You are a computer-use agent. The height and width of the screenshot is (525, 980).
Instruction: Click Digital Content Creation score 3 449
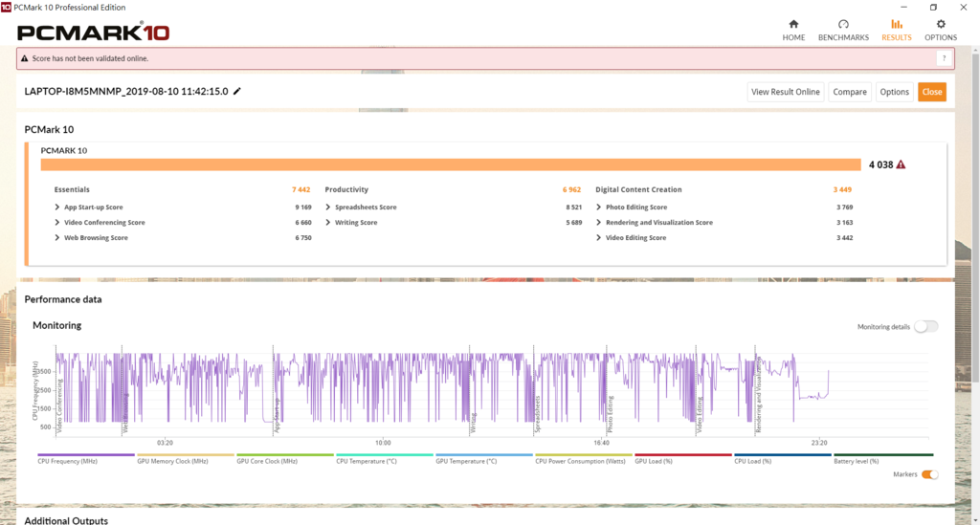pos(842,189)
